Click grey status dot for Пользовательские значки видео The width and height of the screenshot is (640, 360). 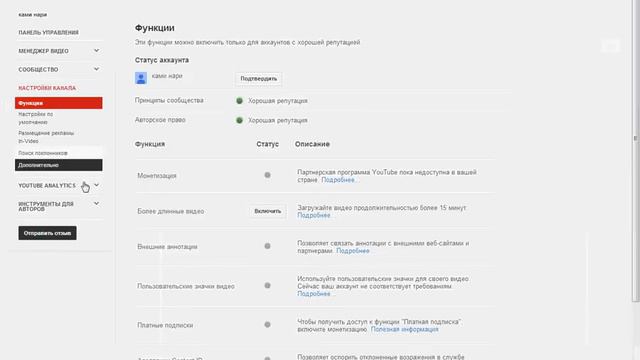click(x=267, y=286)
